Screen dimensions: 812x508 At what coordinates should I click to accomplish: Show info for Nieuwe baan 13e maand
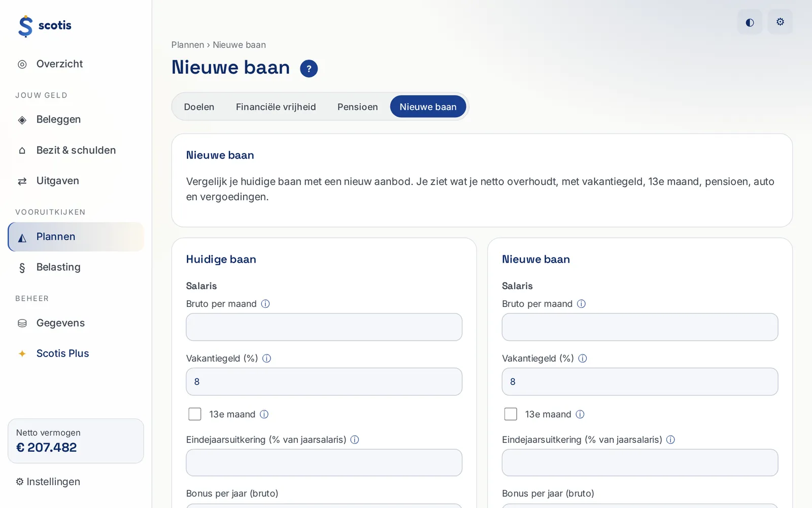(580, 415)
